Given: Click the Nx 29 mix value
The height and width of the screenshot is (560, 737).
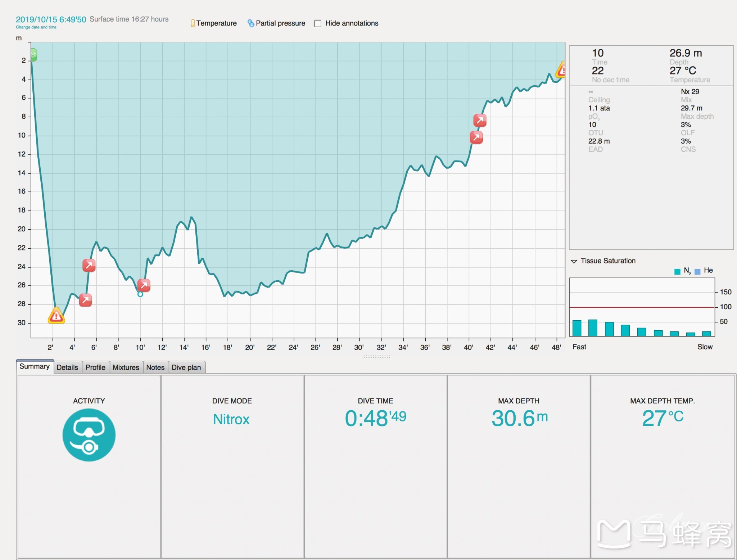Looking at the screenshot, I should tap(690, 92).
